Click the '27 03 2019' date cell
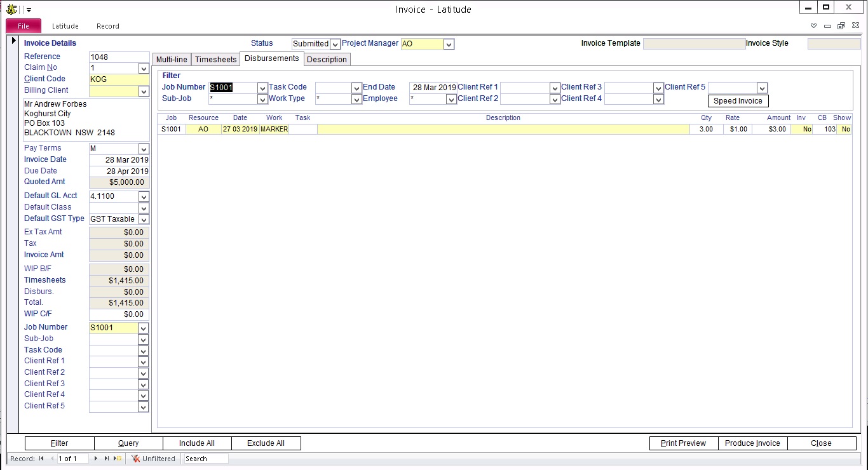Viewport: 868px width, 470px height. coord(240,129)
